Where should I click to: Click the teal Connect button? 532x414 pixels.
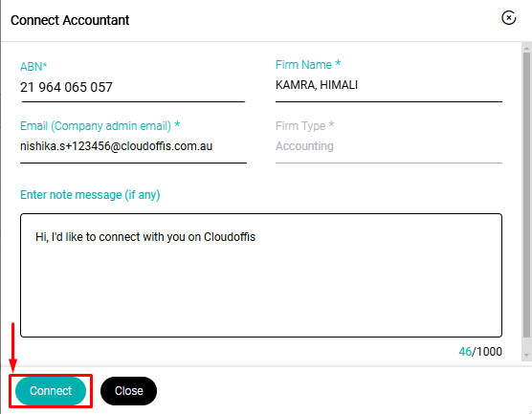[x=51, y=391]
